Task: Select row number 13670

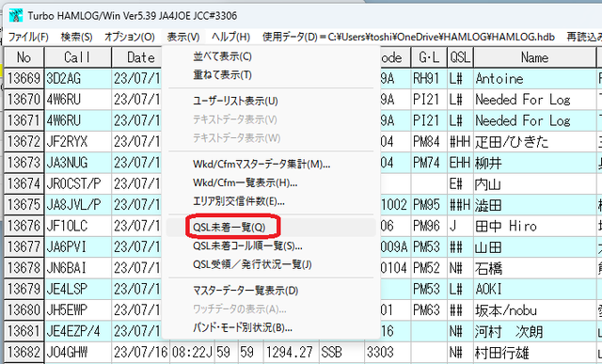Action: coord(24,100)
